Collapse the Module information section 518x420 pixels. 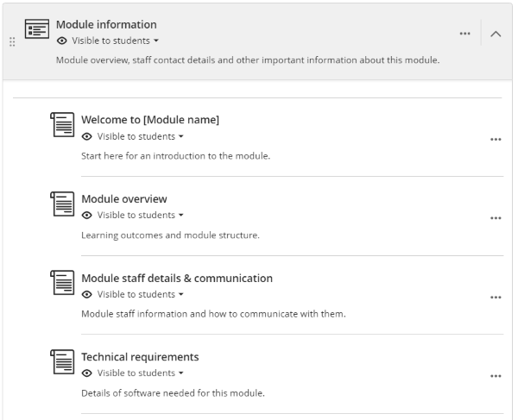[496, 34]
